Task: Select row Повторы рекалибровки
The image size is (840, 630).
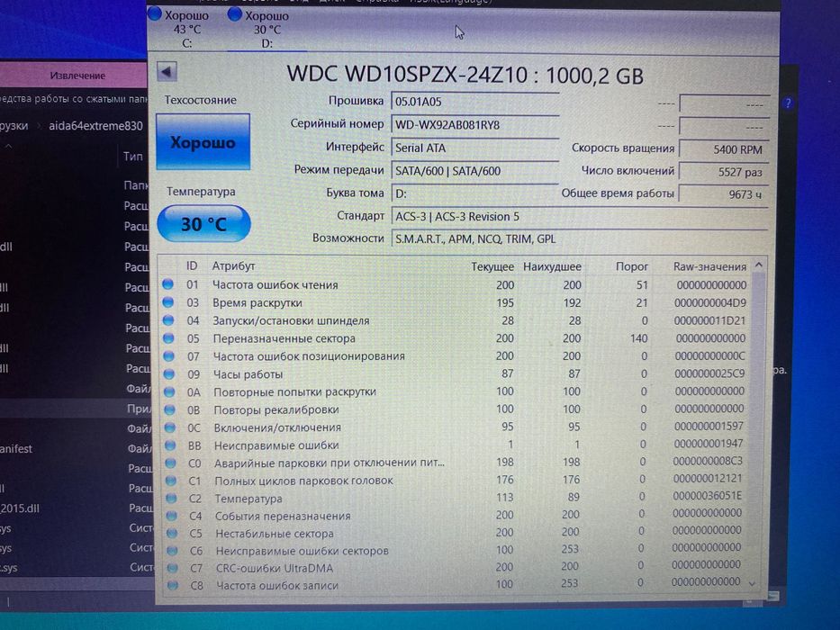Action: pyautogui.click(x=456, y=409)
